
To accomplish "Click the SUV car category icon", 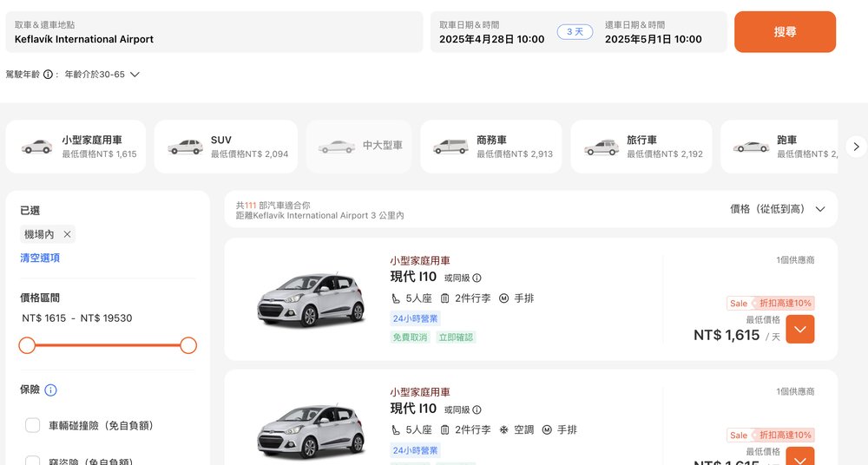I will pyautogui.click(x=185, y=147).
